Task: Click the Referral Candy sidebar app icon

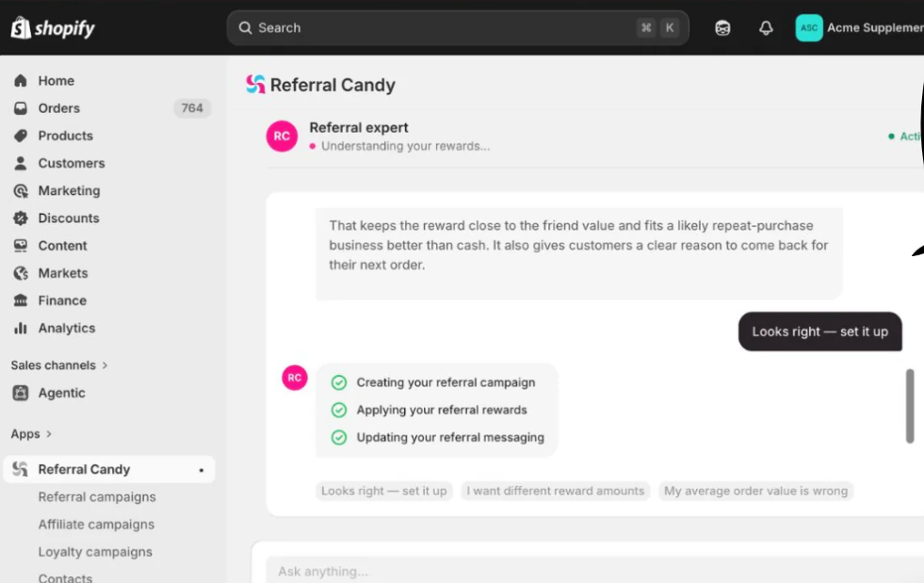Action: [21, 469]
